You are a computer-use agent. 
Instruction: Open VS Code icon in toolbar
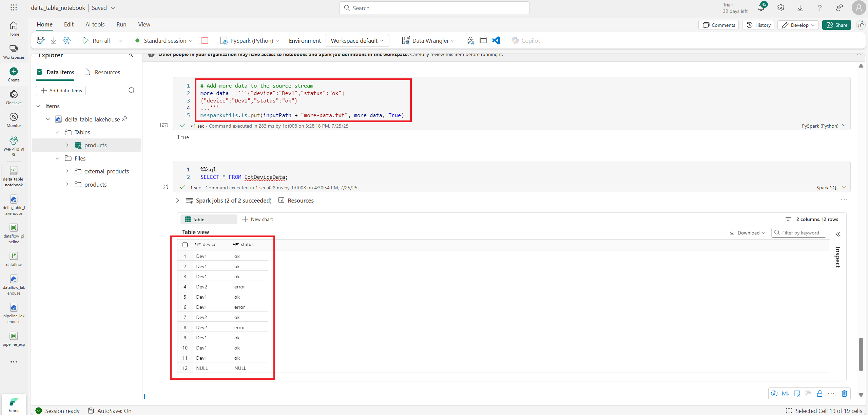pos(496,40)
